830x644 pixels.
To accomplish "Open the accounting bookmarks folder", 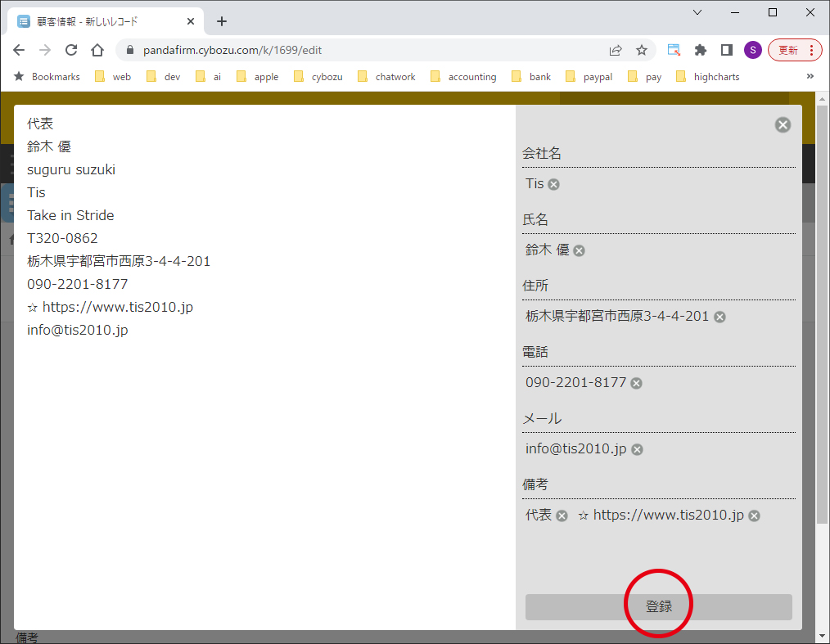I will coord(463,77).
